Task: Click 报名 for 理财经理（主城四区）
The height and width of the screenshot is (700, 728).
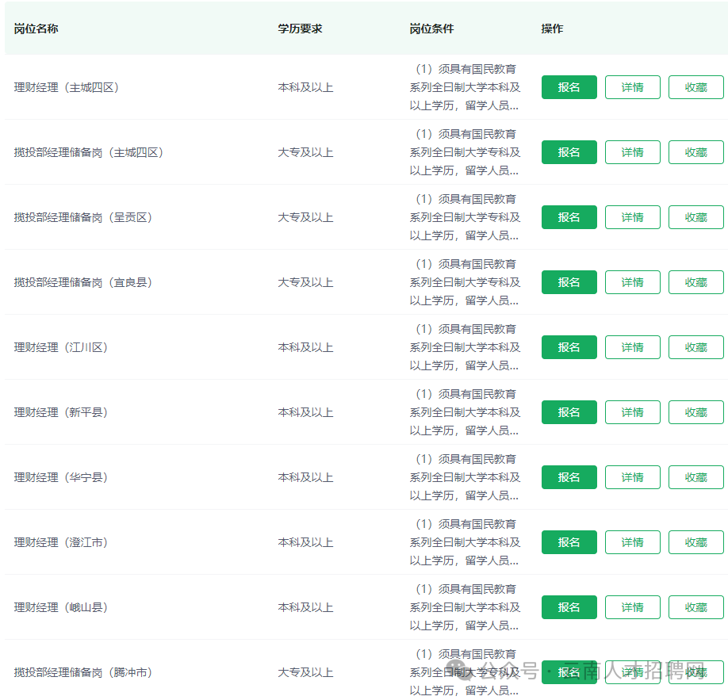Action: 569,87
